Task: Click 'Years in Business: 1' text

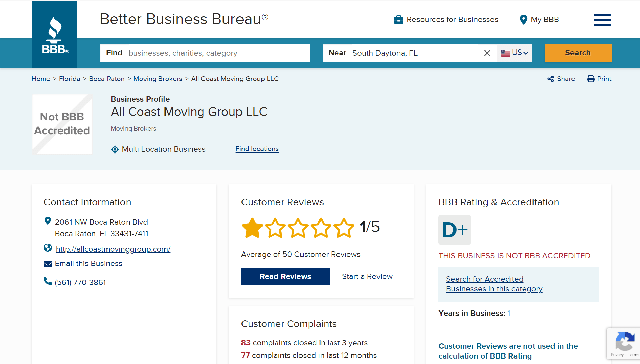Action: click(x=474, y=314)
